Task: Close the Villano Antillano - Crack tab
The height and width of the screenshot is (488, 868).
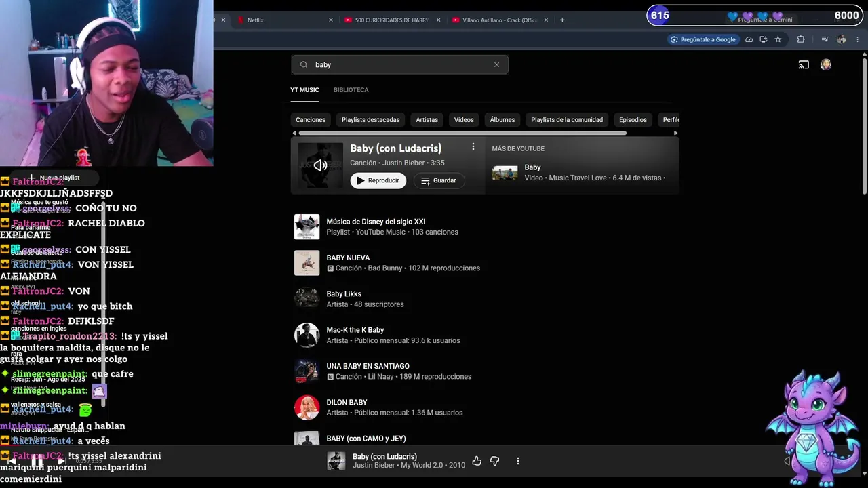Action: [546, 20]
